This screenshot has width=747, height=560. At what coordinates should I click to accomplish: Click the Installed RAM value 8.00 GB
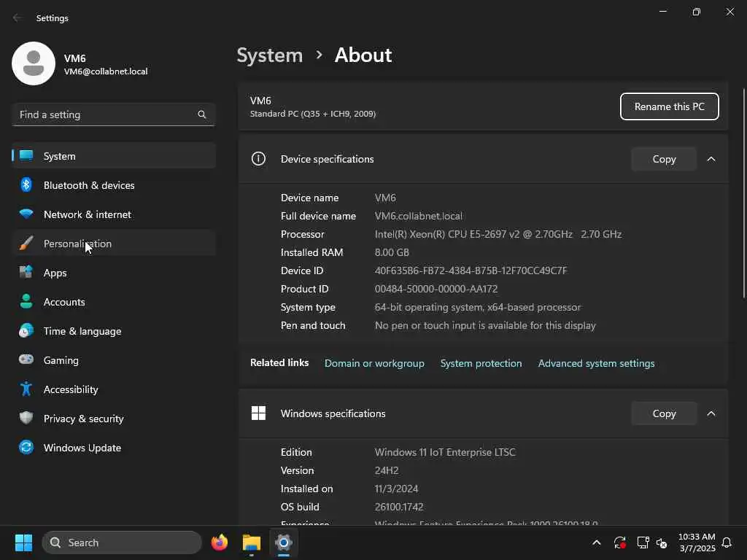coord(392,252)
